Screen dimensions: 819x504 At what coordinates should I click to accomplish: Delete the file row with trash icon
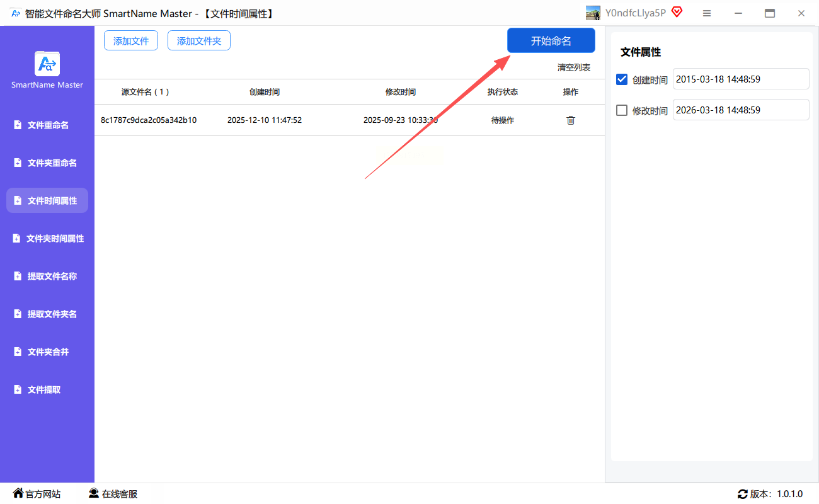click(x=571, y=120)
